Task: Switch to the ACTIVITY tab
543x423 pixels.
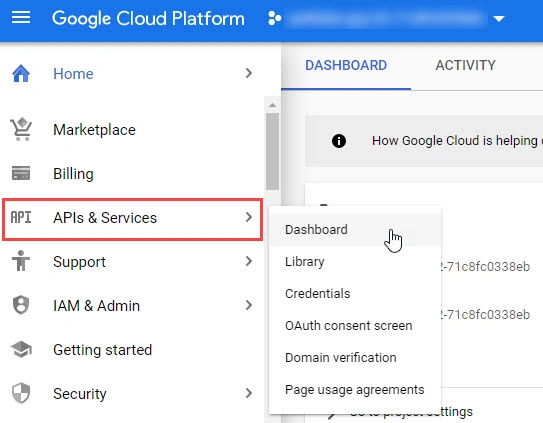Action: point(465,65)
